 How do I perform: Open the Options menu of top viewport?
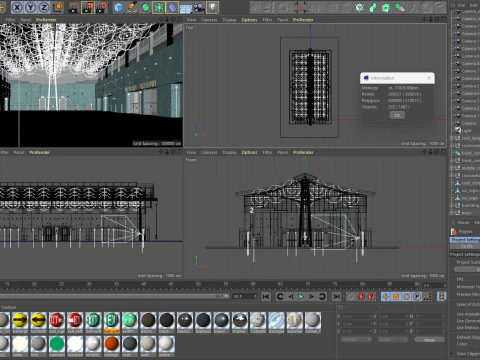tap(249, 20)
